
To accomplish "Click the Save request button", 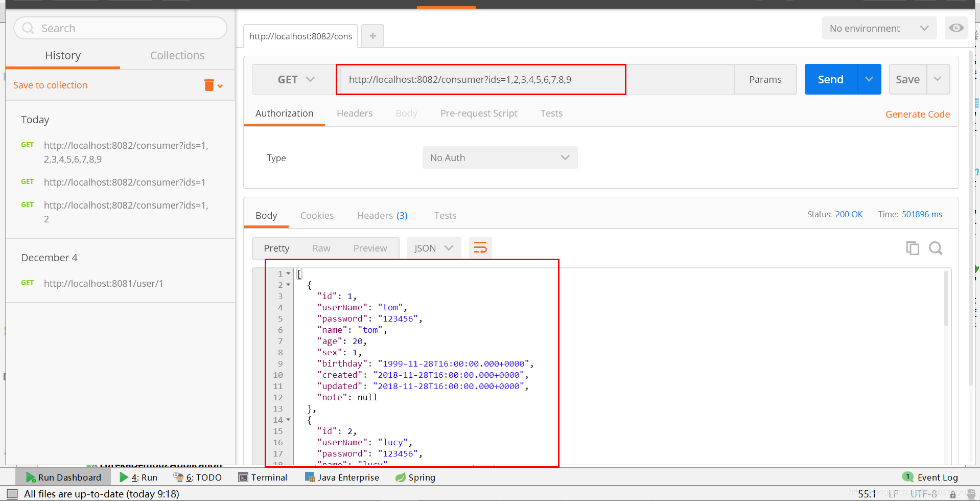I will click(x=907, y=79).
